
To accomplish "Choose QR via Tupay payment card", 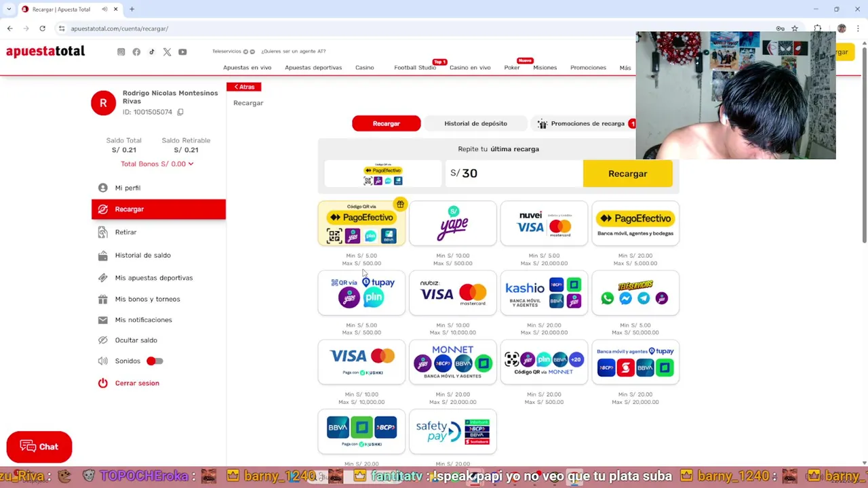I will (361, 293).
